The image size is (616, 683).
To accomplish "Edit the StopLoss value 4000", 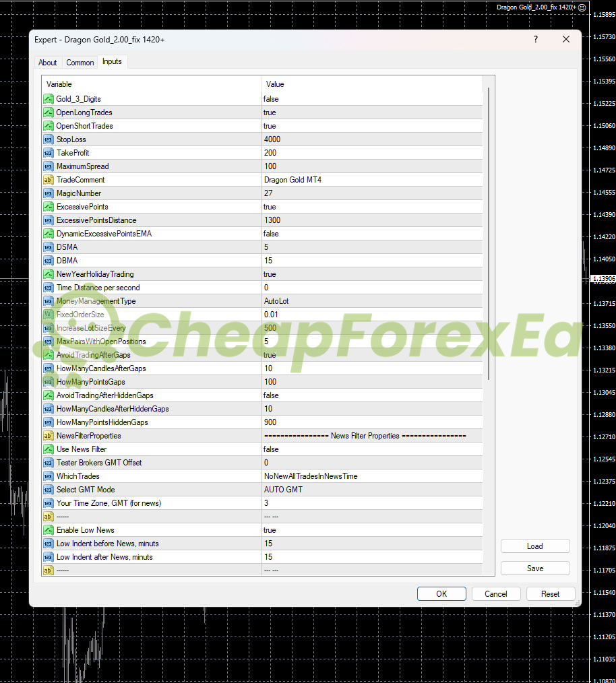I will [x=372, y=139].
